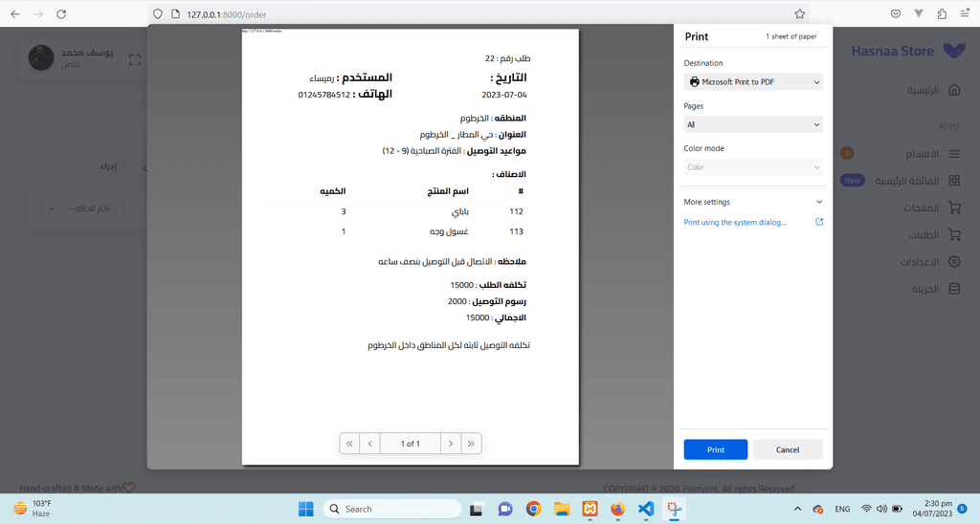Click Cancel in the print dialog
Image resolution: width=980 pixels, height=524 pixels.
coord(788,449)
